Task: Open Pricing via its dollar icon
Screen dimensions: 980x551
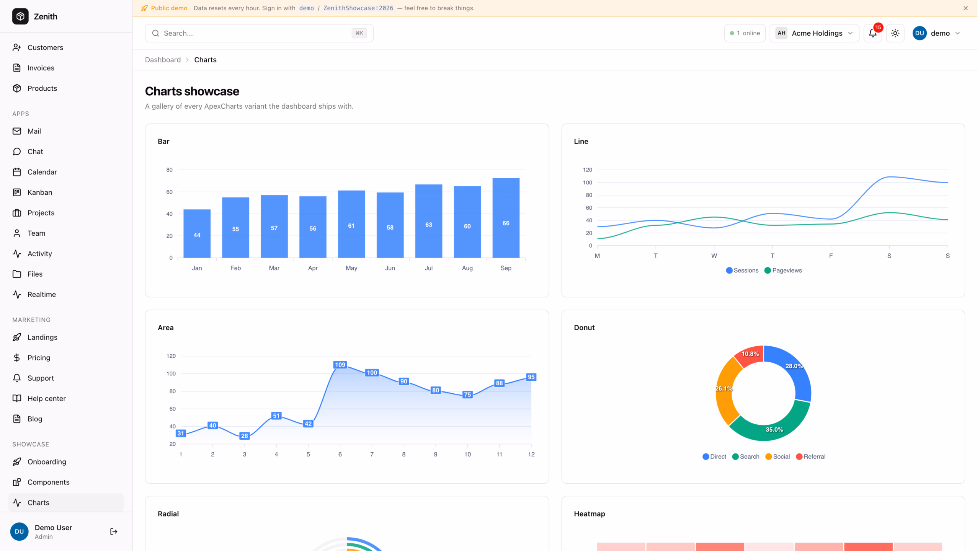Action: (17, 358)
